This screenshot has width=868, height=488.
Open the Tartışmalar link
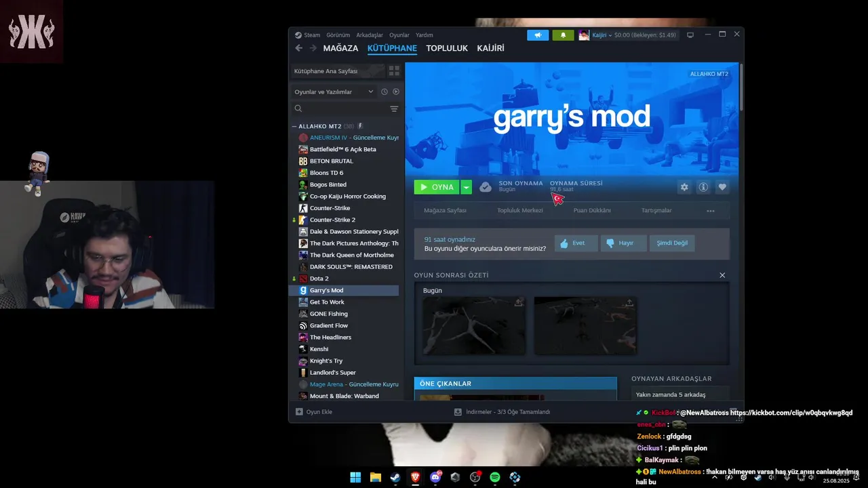click(656, 211)
